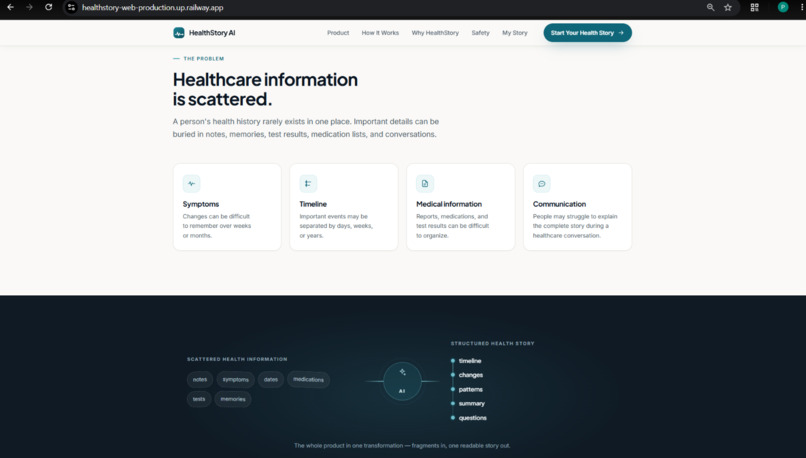Click the zoom magnifier icon in address bar
806x458 pixels.
pyautogui.click(x=710, y=7)
